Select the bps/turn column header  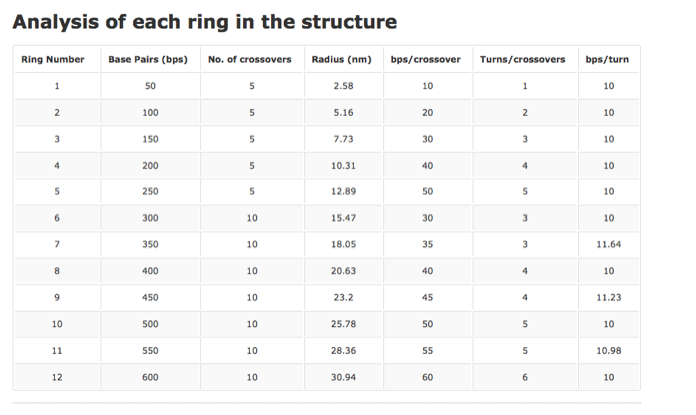pos(608,60)
